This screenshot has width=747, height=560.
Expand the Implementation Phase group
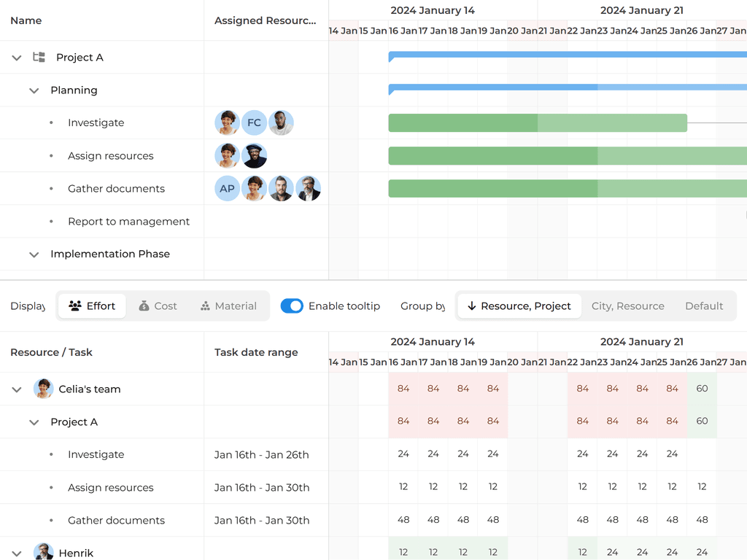click(34, 254)
